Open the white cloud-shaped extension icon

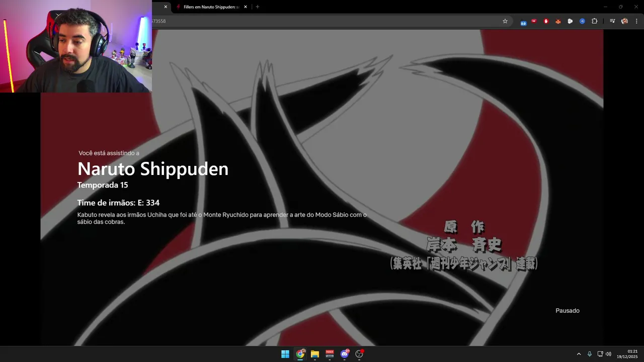click(x=570, y=21)
